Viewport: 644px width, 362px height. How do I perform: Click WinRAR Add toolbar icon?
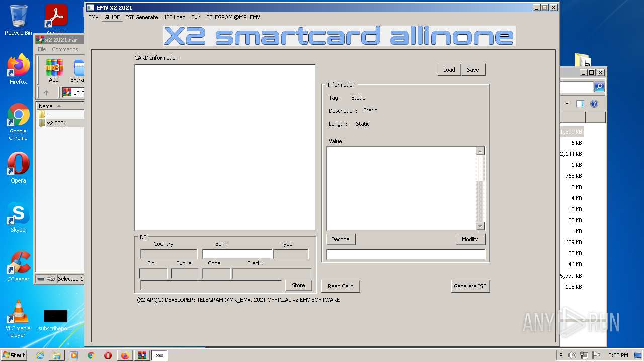point(54,70)
